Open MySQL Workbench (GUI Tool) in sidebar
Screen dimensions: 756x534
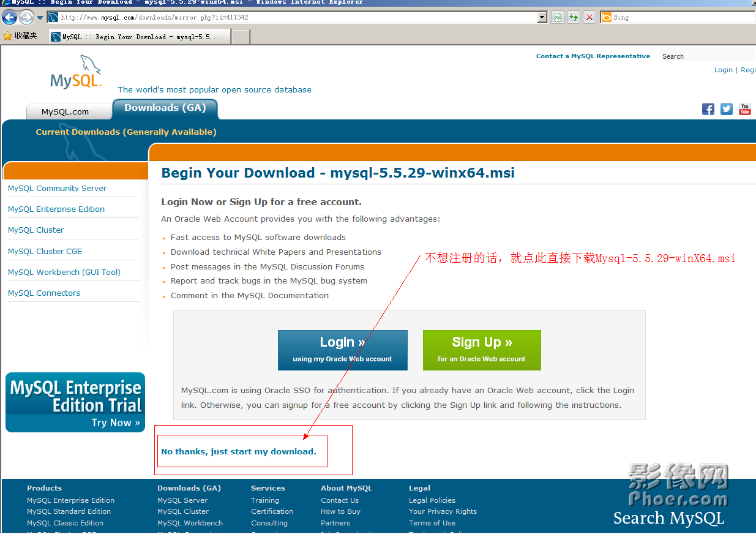tap(64, 272)
